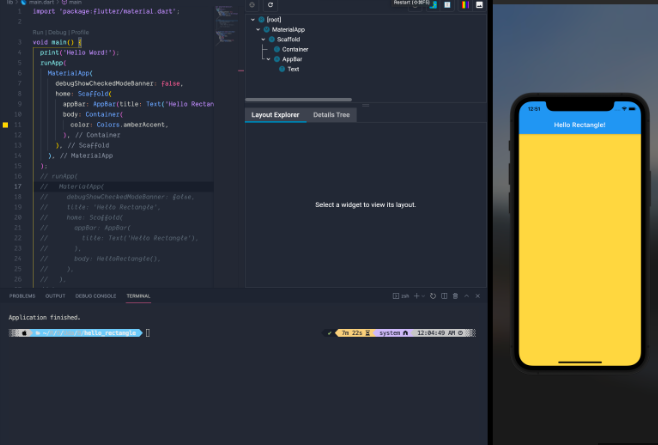Open the DEBUG CONSOLE tab
The image size is (658, 445).
[96, 296]
